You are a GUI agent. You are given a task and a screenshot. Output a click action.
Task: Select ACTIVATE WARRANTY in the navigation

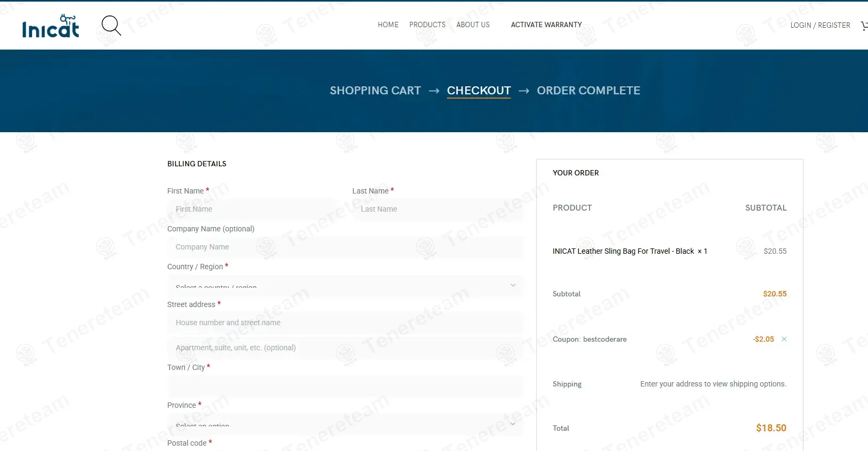[x=546, y=25]
